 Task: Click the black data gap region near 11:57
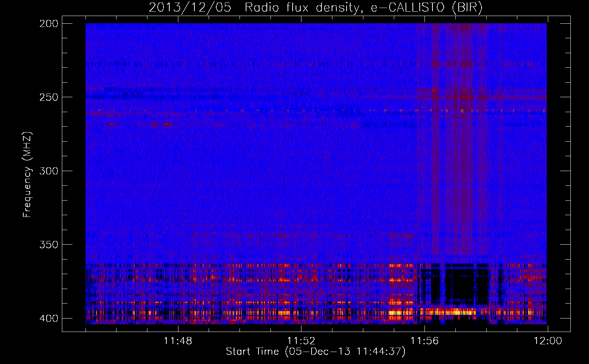pos(460,284)
